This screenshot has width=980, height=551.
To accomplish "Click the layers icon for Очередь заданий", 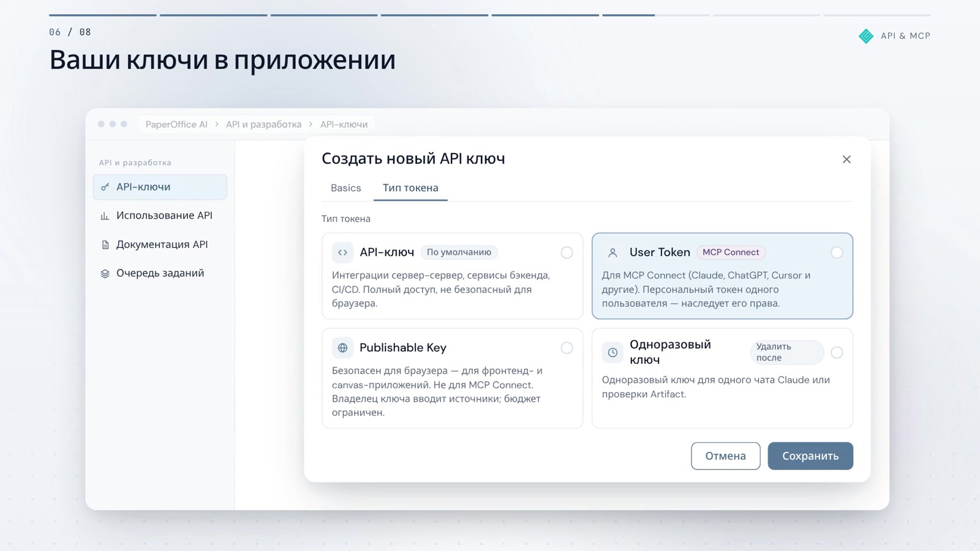I will click(x=105, y=274).
